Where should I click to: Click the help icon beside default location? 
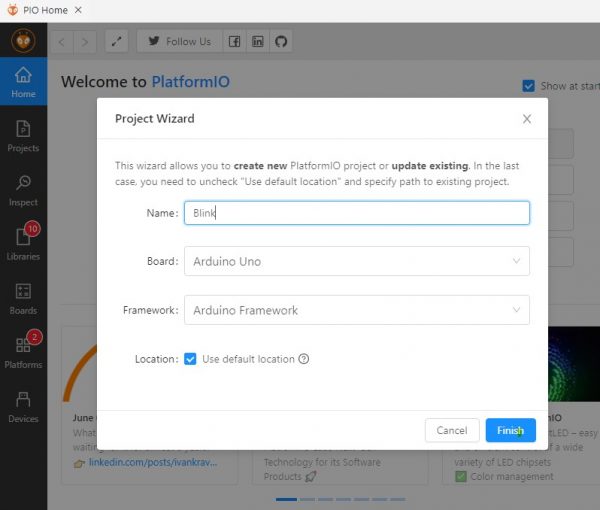(304, 359)
